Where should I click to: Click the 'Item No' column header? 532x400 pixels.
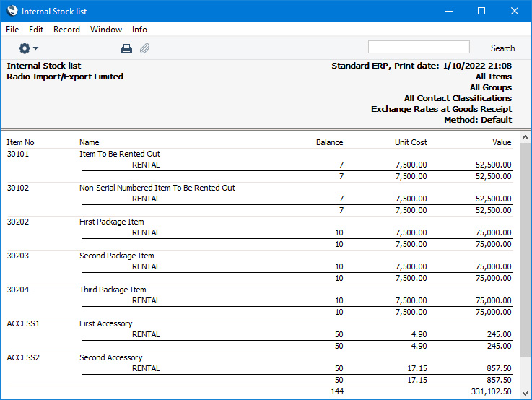[x=20, y=142]
